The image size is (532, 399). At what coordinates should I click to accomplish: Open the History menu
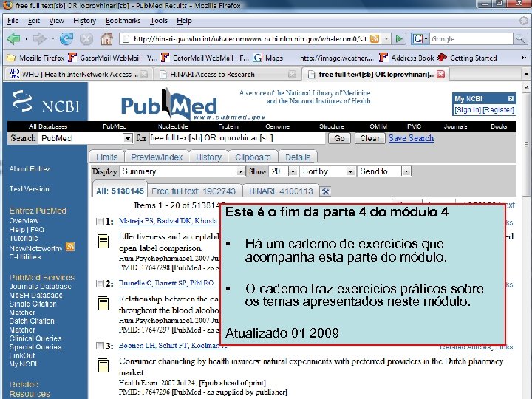pyautogui.click(x=85, y=21)
